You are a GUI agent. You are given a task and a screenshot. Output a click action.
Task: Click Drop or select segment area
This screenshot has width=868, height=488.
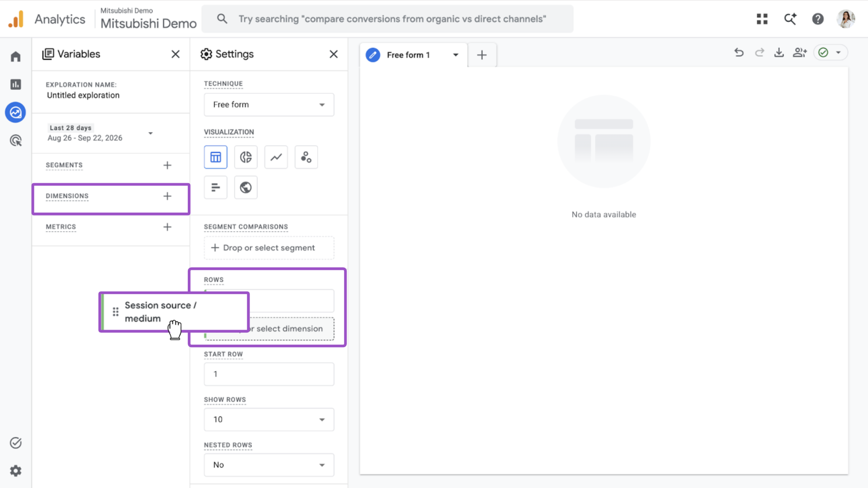coord(269,248)
